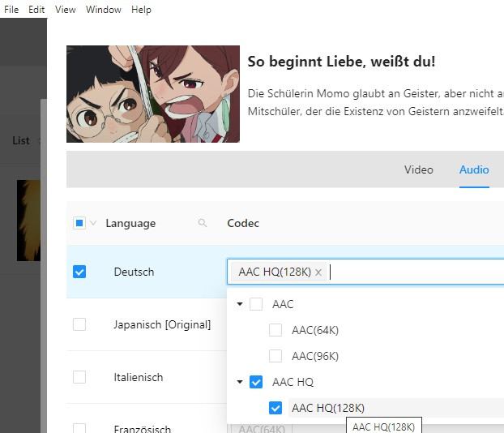
Task: Check the AAC parent group checkbox
Action: tap(256, 304)
